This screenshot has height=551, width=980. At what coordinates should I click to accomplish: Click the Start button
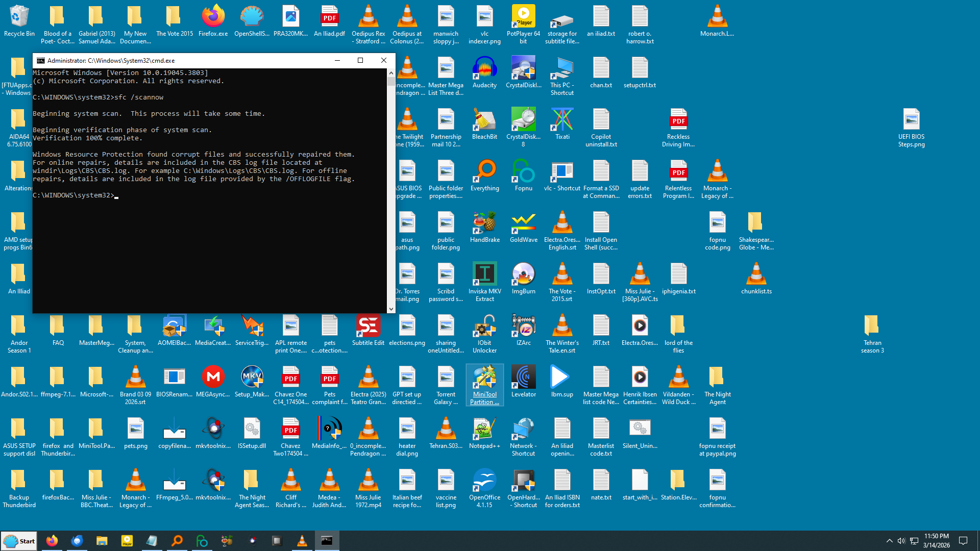(x=19, y=541)
